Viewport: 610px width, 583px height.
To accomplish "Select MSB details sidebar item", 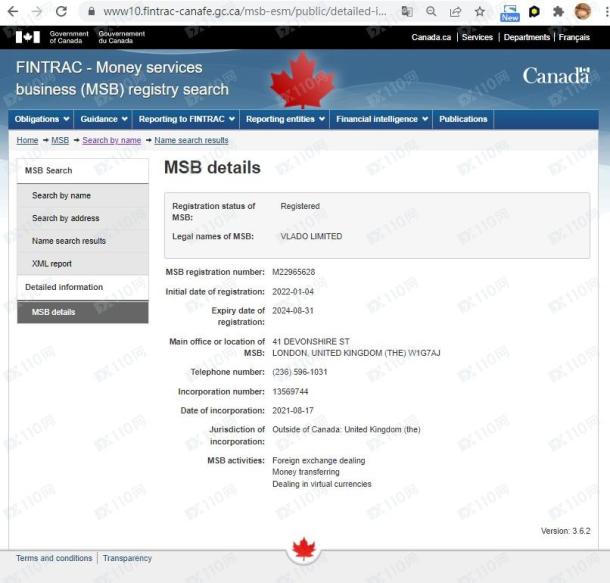I will point(82,312).
